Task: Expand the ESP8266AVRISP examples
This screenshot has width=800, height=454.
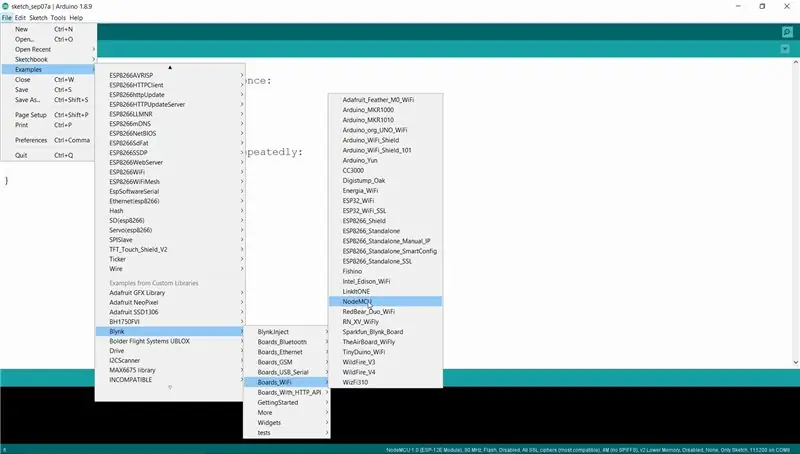Action: [170, 75]
